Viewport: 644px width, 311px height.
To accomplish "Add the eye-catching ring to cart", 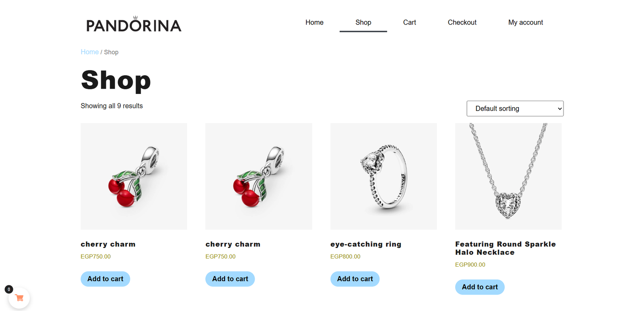I will pyautogui.click(x=355, y=279).
